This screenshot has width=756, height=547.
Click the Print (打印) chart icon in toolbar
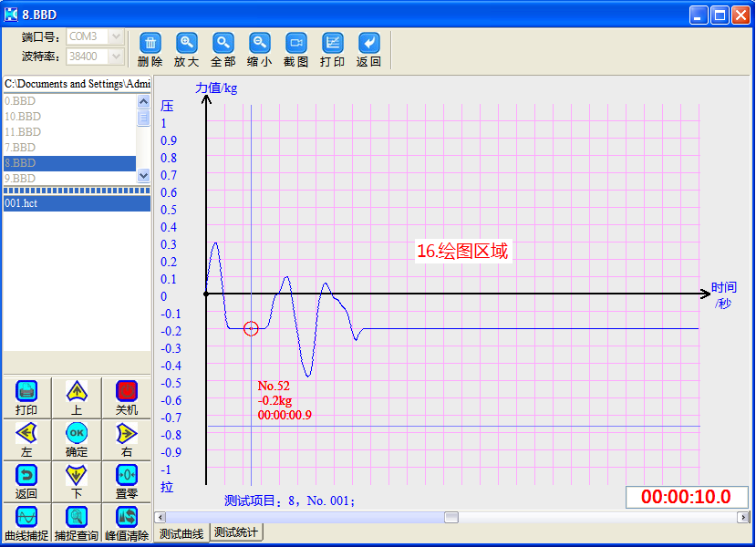tap(333, 43)
